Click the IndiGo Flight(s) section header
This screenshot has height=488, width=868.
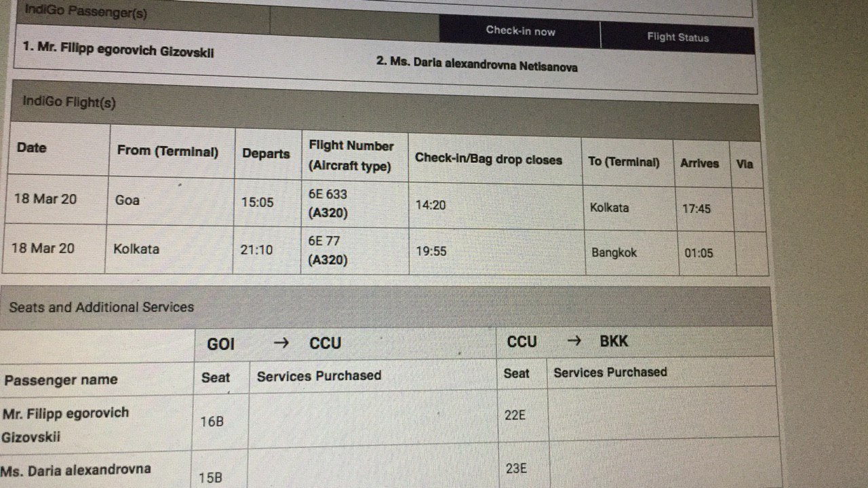tap(69, 102)
